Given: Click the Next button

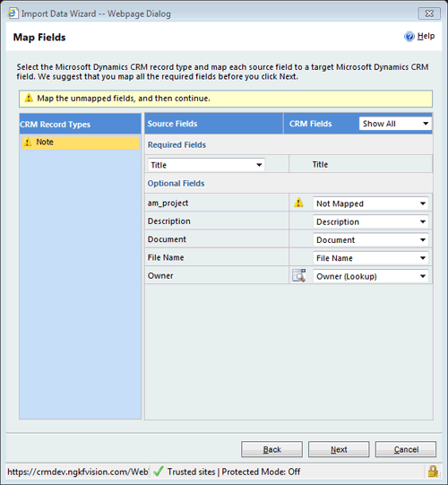Looking at the screenshot, I should pos(339,449).
